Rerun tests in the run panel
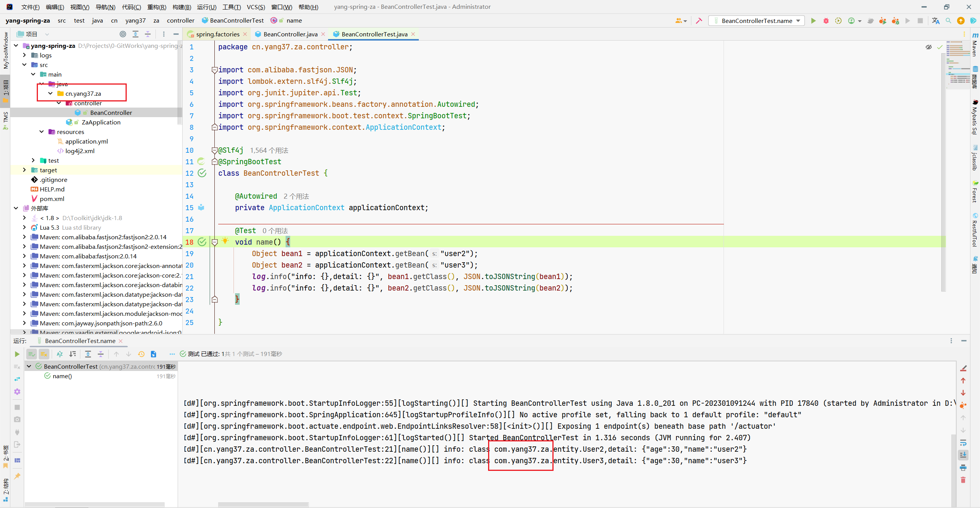Viewport: 980px width, 508px height. [x=17, y=354]
